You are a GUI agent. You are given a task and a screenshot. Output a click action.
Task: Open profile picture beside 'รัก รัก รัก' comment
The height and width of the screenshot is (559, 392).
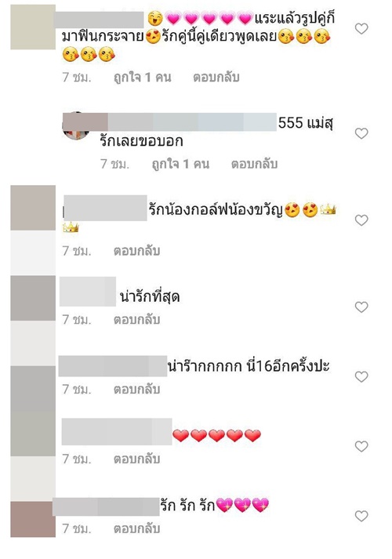tap(33, 519)
